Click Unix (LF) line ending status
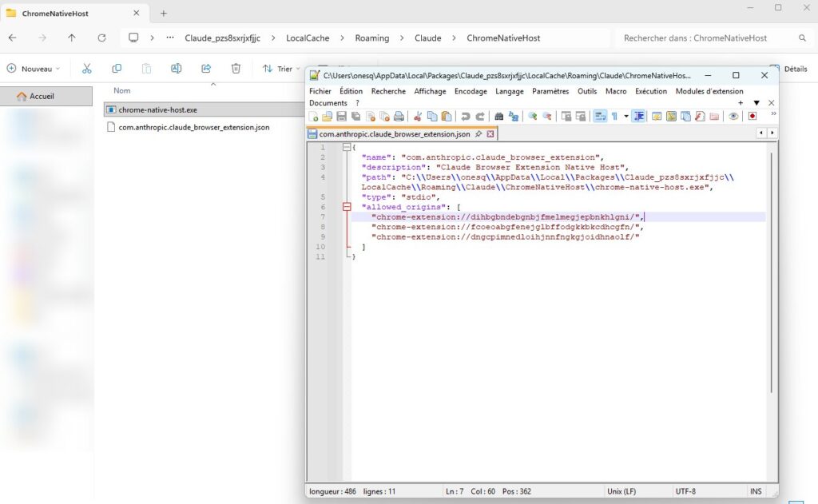The height and width of the screenshot is (504, 818). click(x=621, y=491)
